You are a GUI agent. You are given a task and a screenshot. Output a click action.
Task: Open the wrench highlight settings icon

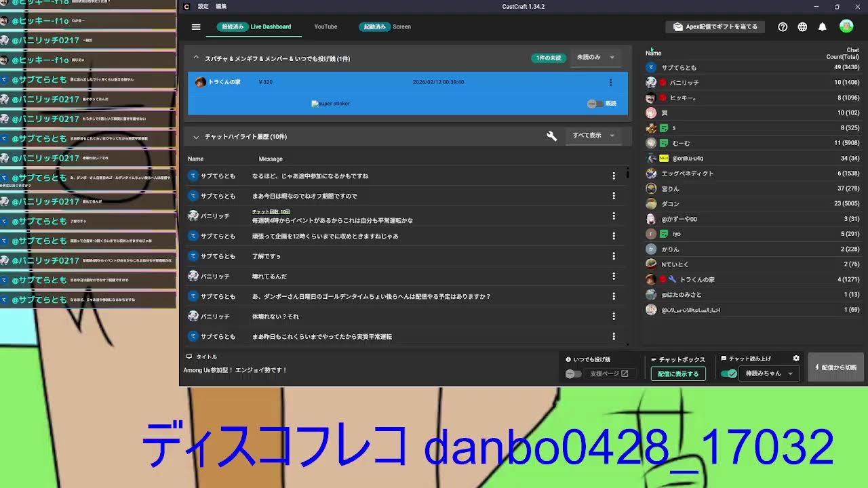552,136
